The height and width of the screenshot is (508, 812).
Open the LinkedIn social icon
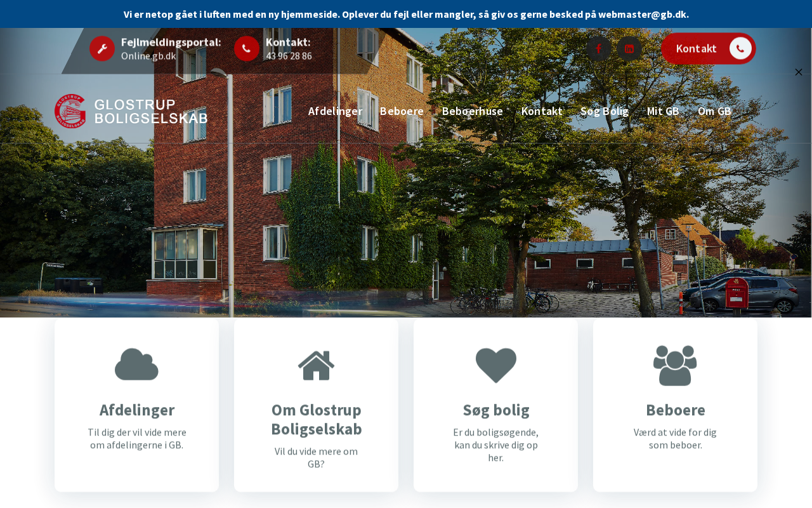[x=629, y=49]
